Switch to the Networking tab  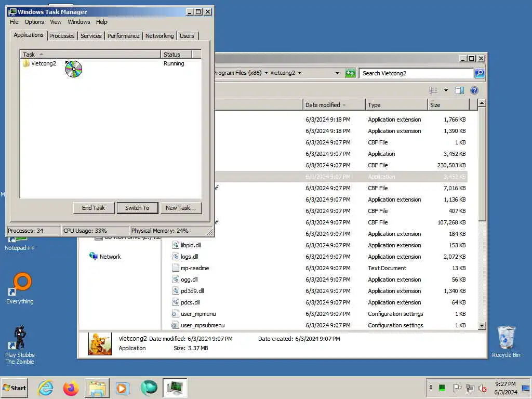pyautogui.click(x=159, y=36)
